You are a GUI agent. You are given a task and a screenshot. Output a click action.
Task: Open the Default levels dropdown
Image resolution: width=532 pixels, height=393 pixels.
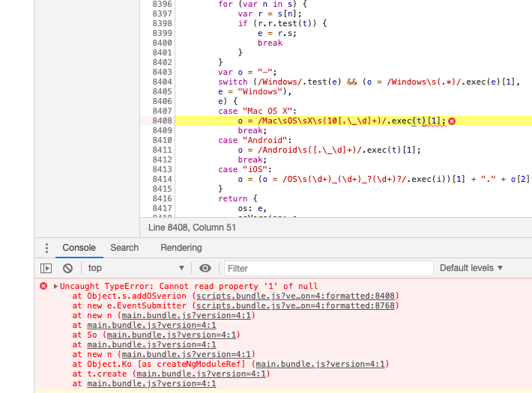tap(471, 268)
